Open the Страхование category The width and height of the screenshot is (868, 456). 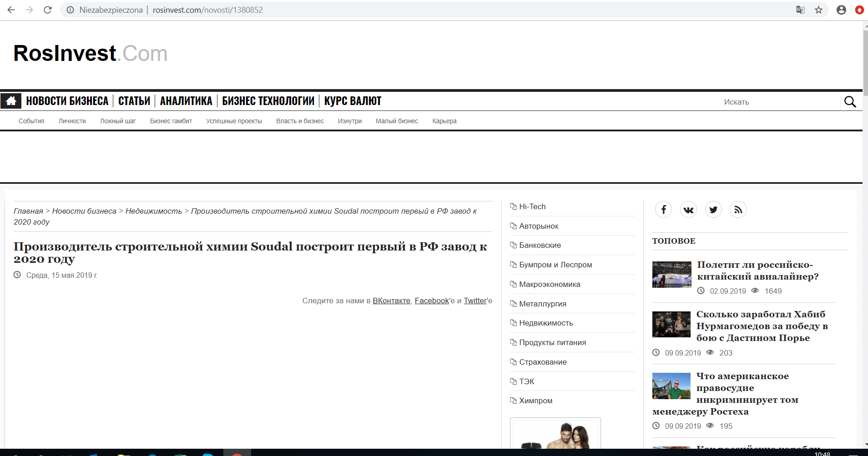pyautogui.click(x=543, y=362)
